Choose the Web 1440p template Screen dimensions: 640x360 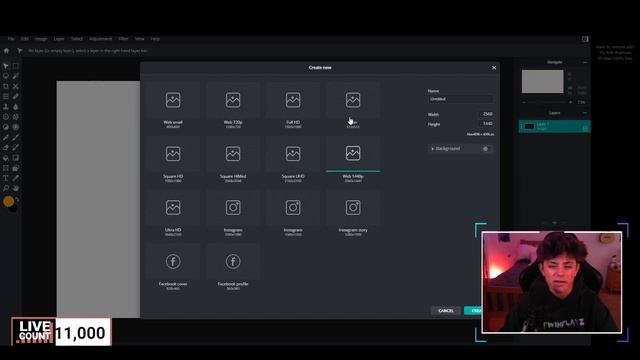[353, 159]
